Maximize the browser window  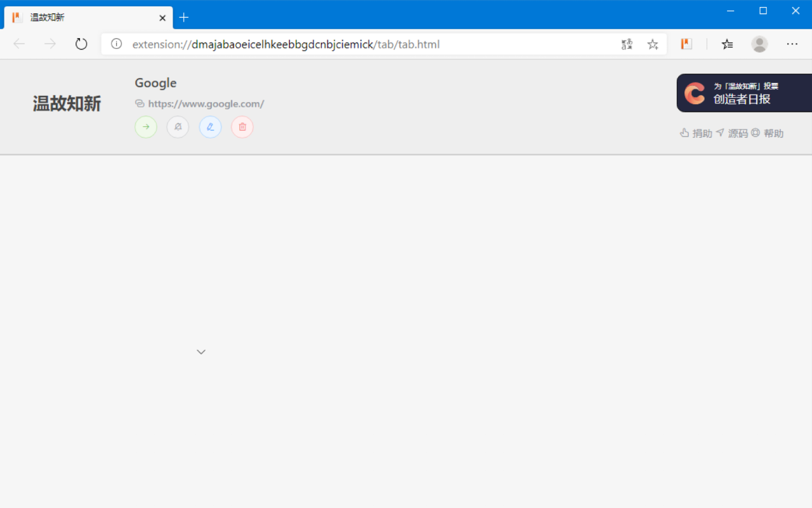click(763, 11)
